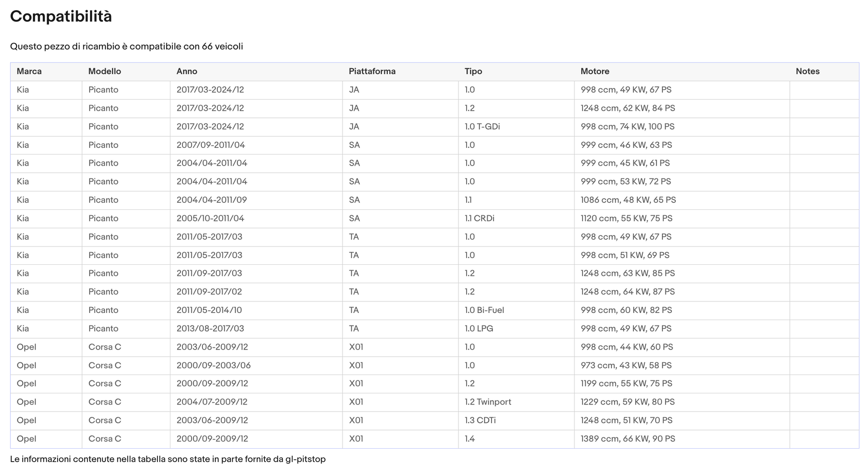Select the '1199 ccm, 55 KW, 75 PS' cell
This screenshot has height=471, width=868.
pyautogui.click(x=682, y=384)
